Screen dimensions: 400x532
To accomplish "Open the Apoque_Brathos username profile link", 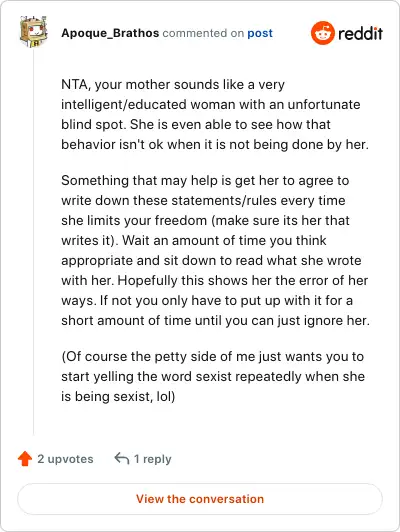I will 110,33.
